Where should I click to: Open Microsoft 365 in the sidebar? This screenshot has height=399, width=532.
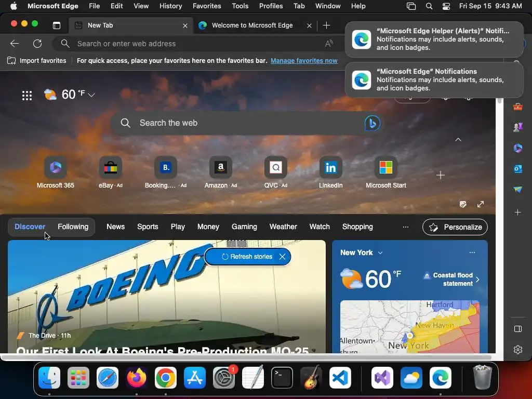point(518,148)
